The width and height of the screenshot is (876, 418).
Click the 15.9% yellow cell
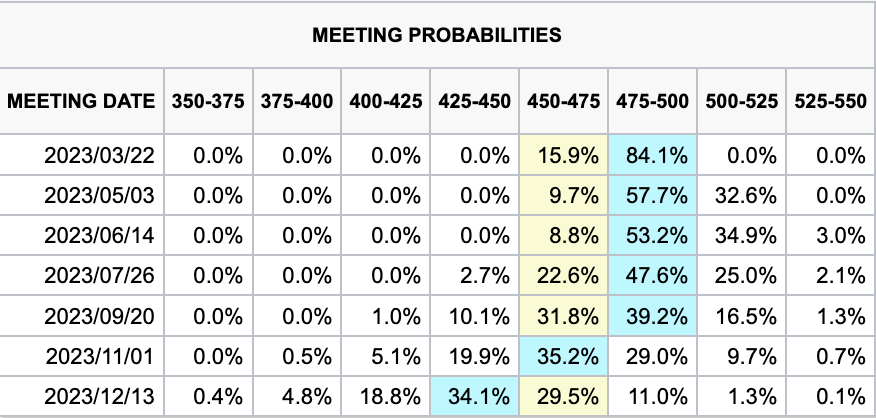coord(562,155)
